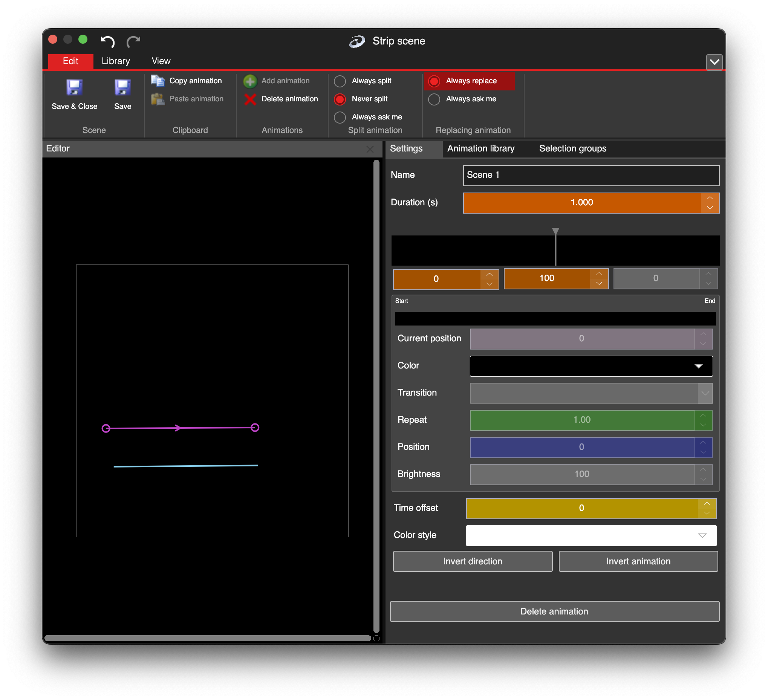Click the app logo beside Strip scene title
Viewport: 768px width, 700px height.
357,41
